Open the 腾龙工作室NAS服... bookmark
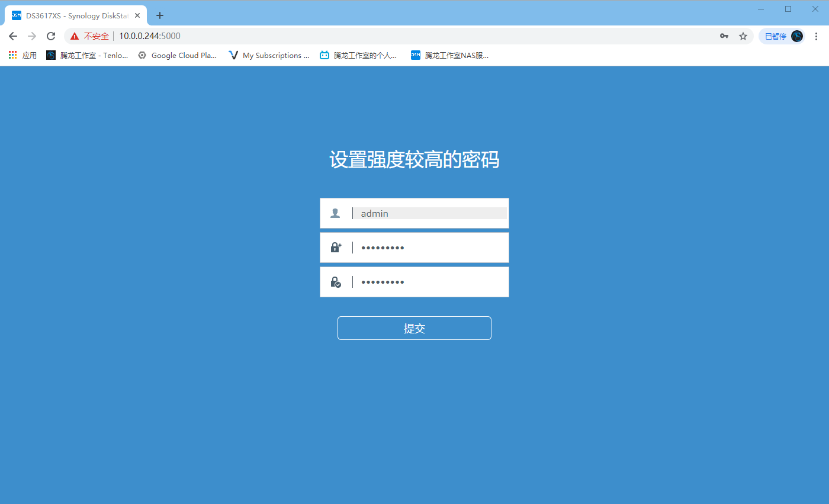This screenshot has width=829, height=504. click(449, 55)
